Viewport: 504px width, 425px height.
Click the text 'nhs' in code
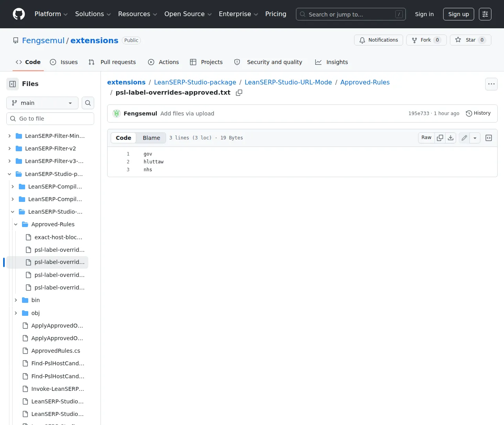(x=148, y=170)
